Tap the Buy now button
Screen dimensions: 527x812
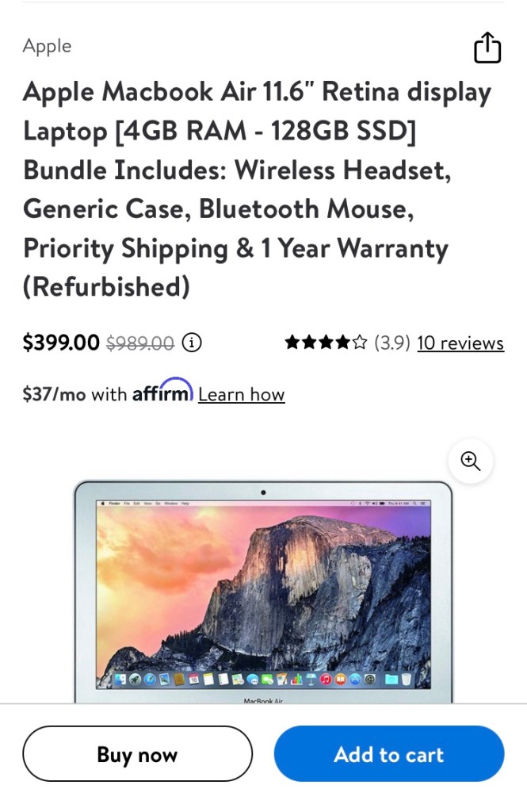138,754
